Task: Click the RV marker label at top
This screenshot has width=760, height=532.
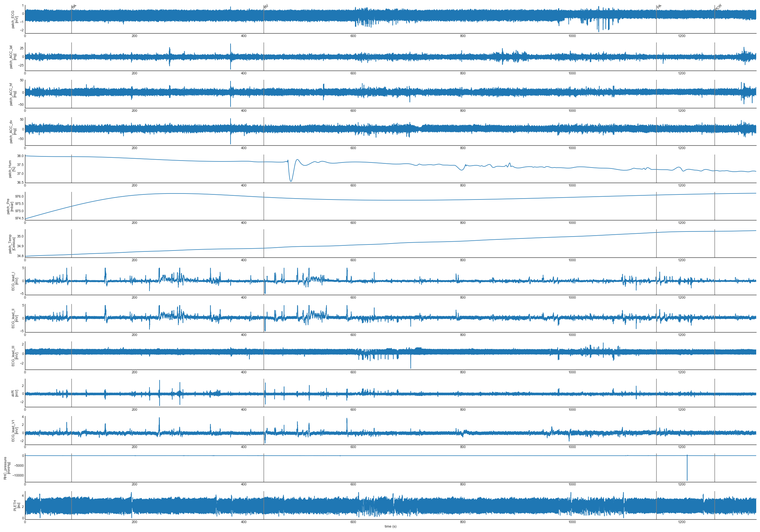Action: tap(266, 6)
